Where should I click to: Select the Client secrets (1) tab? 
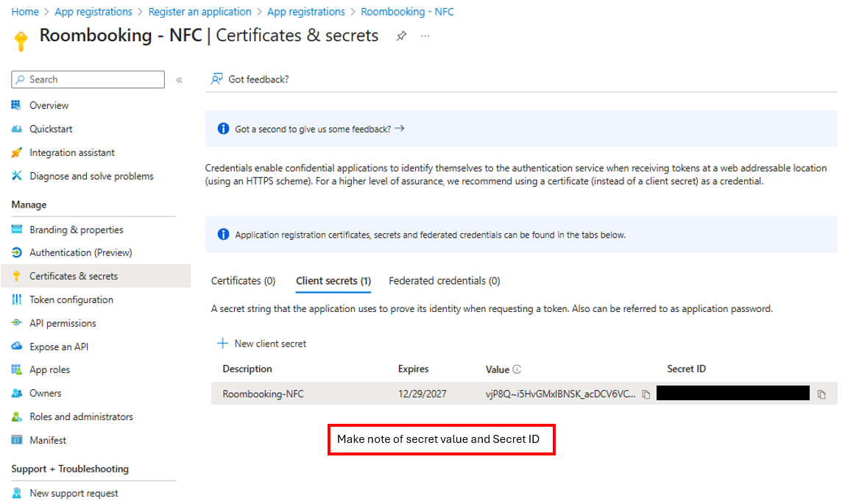(333, 281)
